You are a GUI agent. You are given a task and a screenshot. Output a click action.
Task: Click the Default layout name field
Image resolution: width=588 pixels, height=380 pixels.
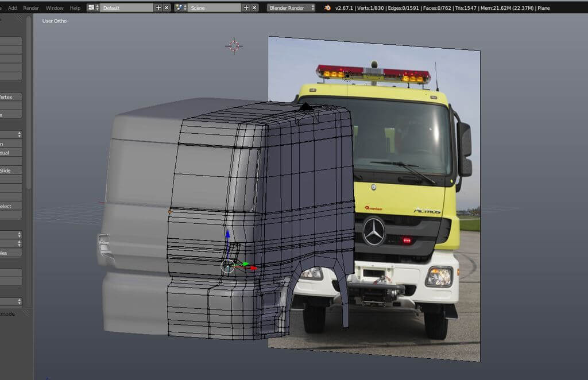(126, 7)
